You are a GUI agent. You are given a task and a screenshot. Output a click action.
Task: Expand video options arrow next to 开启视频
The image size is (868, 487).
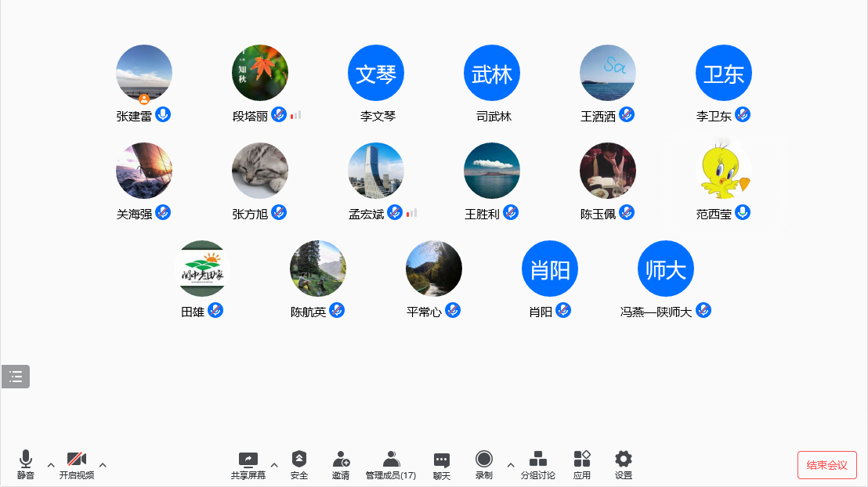click(103, 464)
